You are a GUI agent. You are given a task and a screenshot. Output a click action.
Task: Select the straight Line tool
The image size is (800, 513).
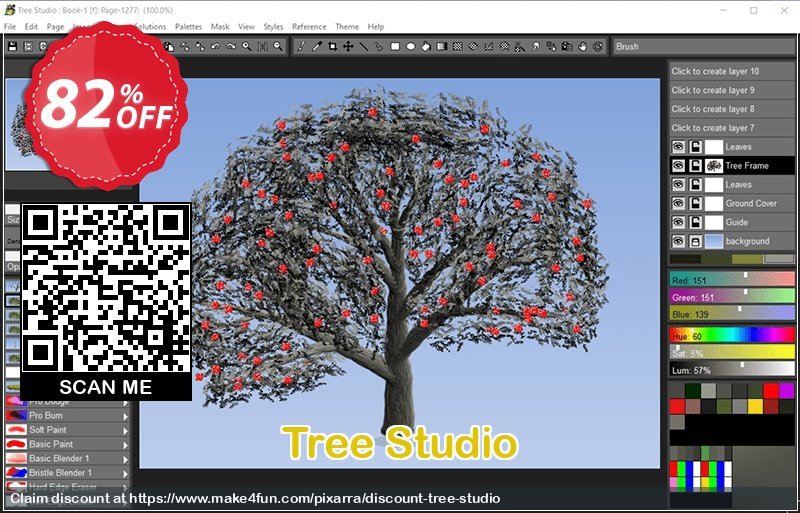pyautogui.click(x=364, y=46)
